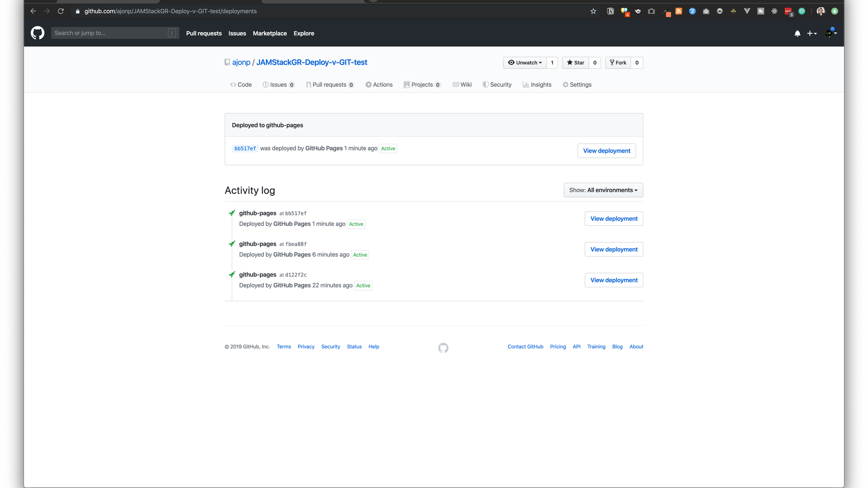Screen dimensions: 868x488
Task: Open the user avatar menu dropdown
Action: pyautogui.click(x=831, y=33)
